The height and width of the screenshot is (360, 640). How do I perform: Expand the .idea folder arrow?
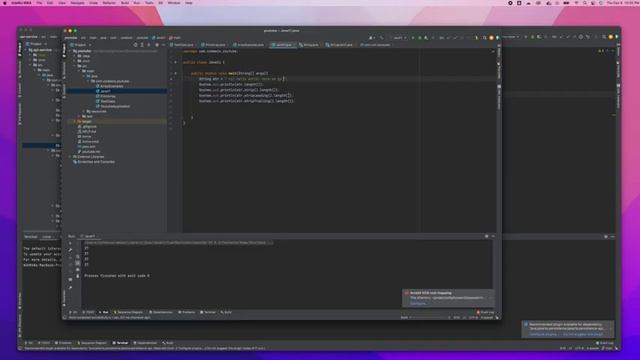[75, 56]
